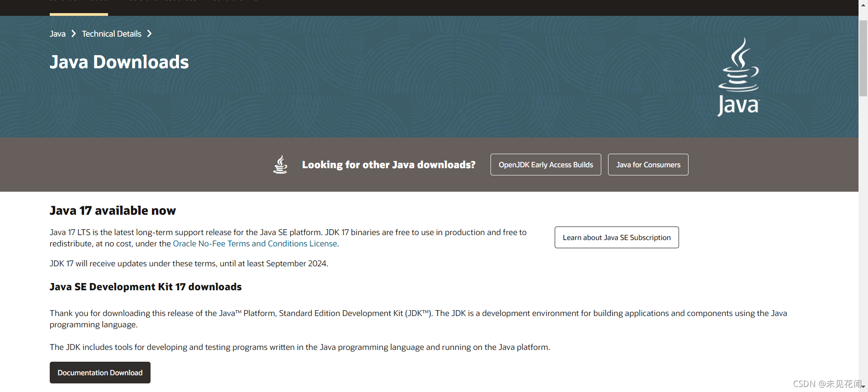Click chevron after Technical Details breadcrumb

pyautogui.click(x=149, y=34)
